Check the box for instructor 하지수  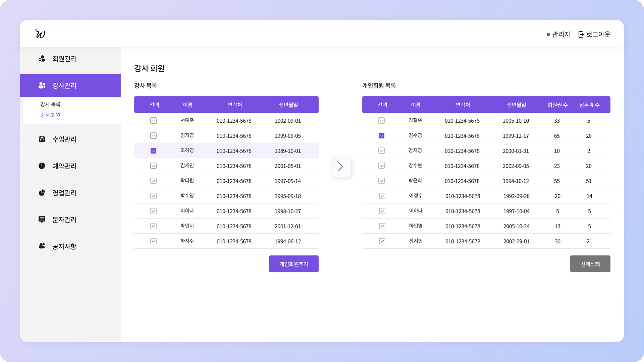(153, 241)
